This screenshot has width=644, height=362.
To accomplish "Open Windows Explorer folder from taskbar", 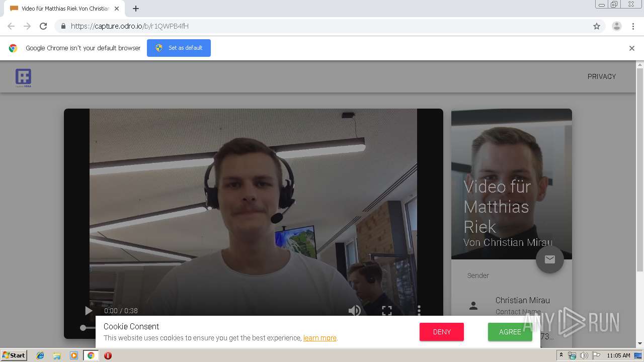I will tap(57, 355).
